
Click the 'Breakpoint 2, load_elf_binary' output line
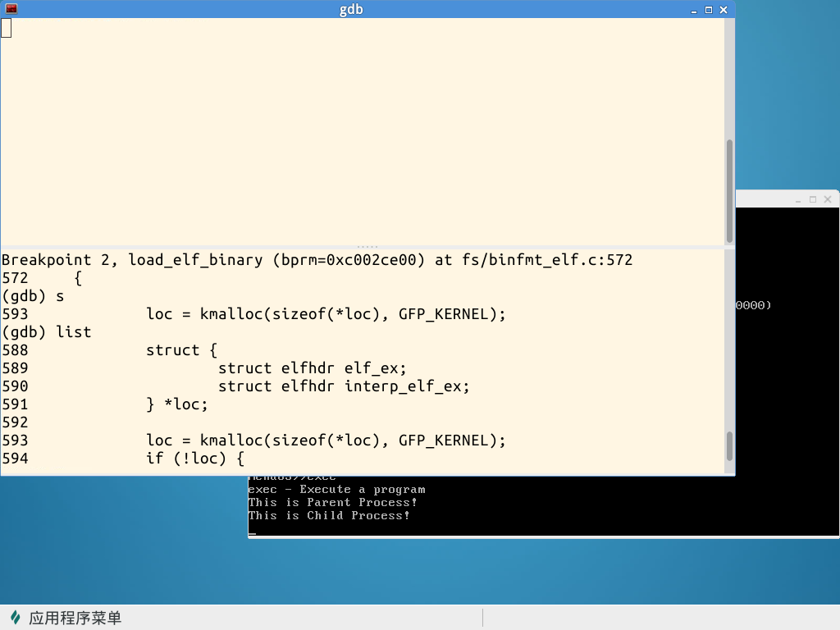[317, 260]
